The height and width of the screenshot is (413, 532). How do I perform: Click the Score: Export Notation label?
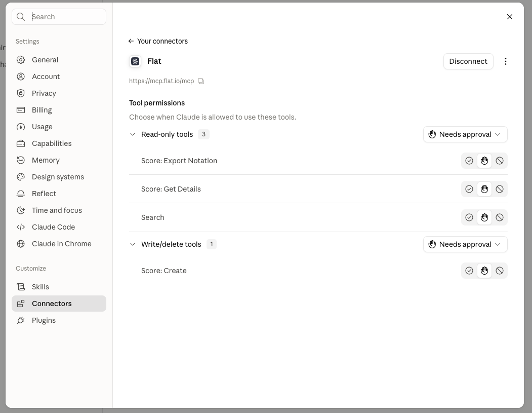click(179, 161)
